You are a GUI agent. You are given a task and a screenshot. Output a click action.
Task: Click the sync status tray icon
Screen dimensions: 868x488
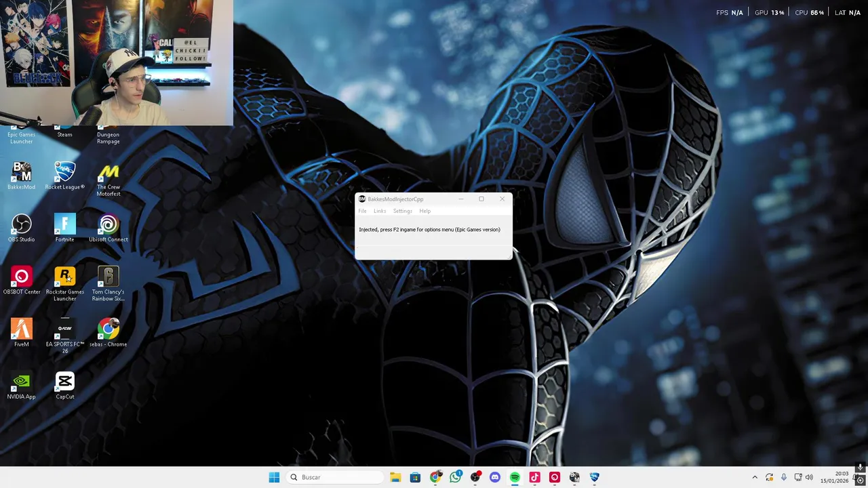pyautogui.click(x=769, y=478)
